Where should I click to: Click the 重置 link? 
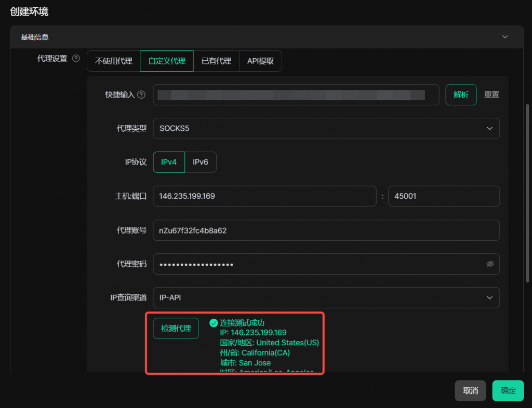pos(491,95)
